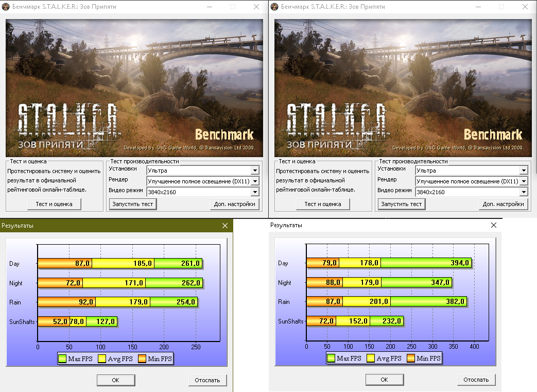Screen dimensions: 537x392
Task: Click the left benchmark window title text
Action: [64, 7]
